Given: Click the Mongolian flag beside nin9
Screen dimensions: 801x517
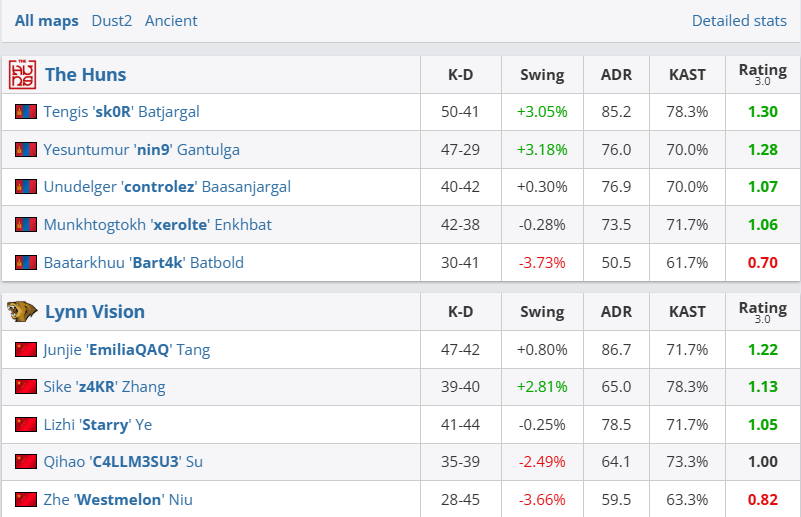Looking at the screenshot, I should (26, 150).
